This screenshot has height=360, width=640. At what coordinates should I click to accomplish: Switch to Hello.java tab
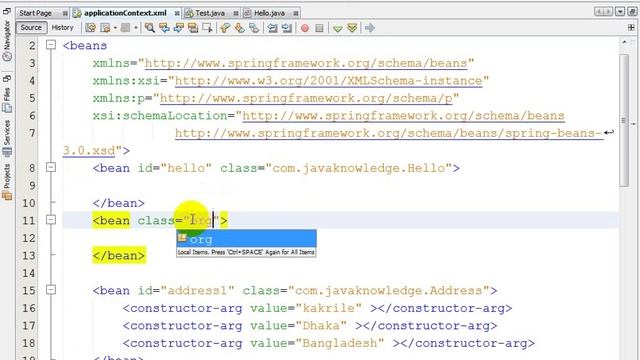tap(269, 13)
